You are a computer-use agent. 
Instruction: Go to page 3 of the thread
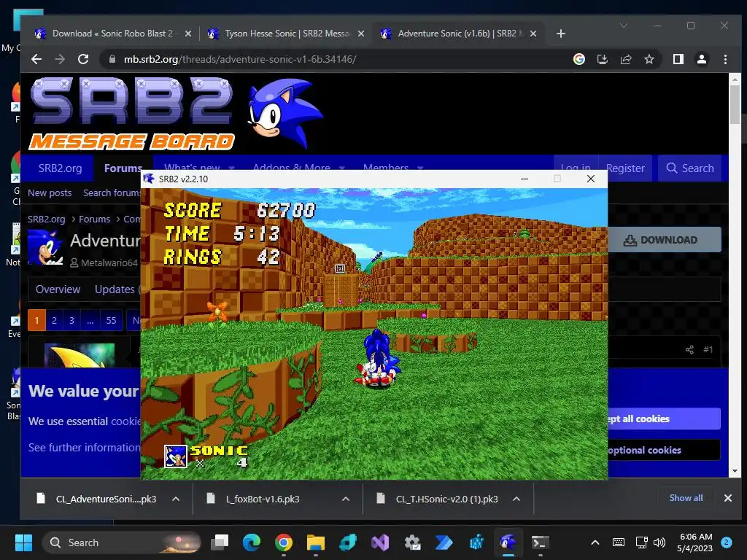click(x=71, y=321)
